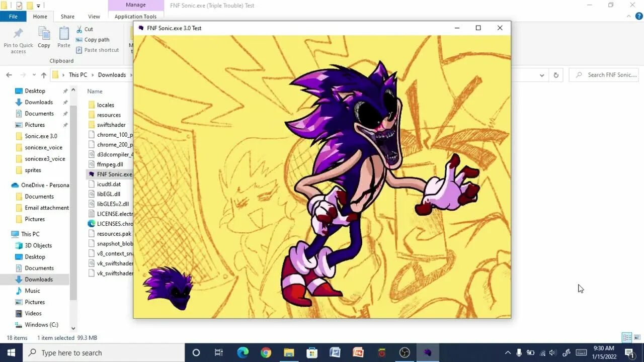Open the Application Tools tab

(135, 17)
